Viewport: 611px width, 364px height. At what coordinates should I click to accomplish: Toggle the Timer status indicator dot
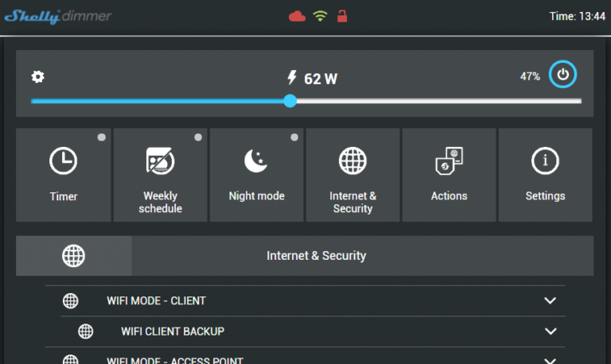[x=101, y=137]
